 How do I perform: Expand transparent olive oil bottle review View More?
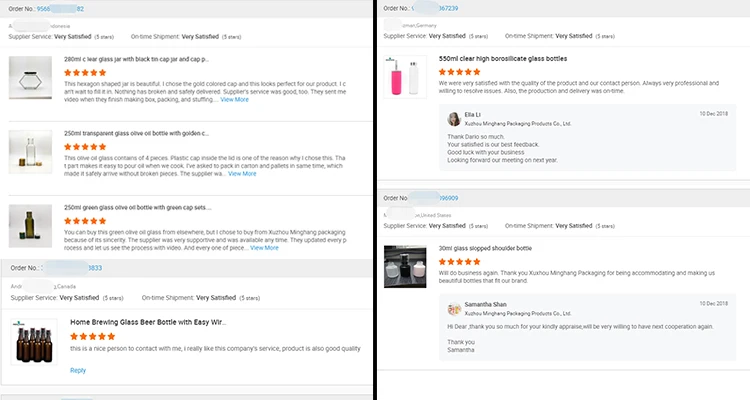click(x=243, y=173)
